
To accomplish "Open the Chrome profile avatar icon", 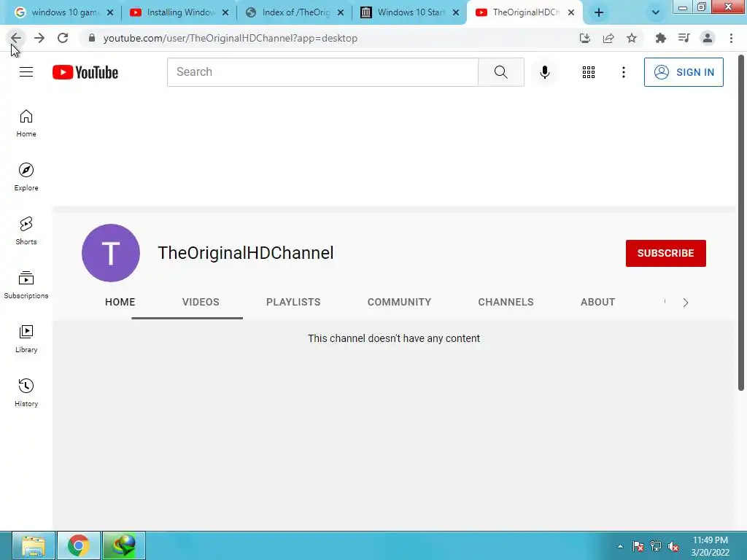I will click(708, 38).
